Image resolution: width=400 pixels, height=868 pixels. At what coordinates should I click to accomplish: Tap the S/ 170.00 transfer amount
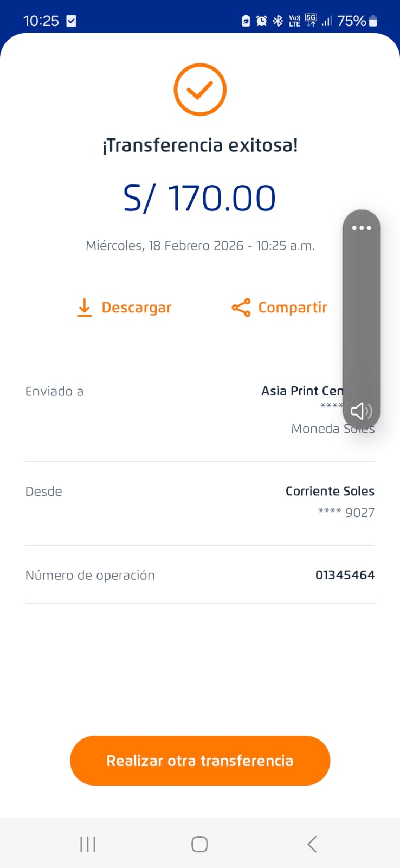tap(200, 198)
